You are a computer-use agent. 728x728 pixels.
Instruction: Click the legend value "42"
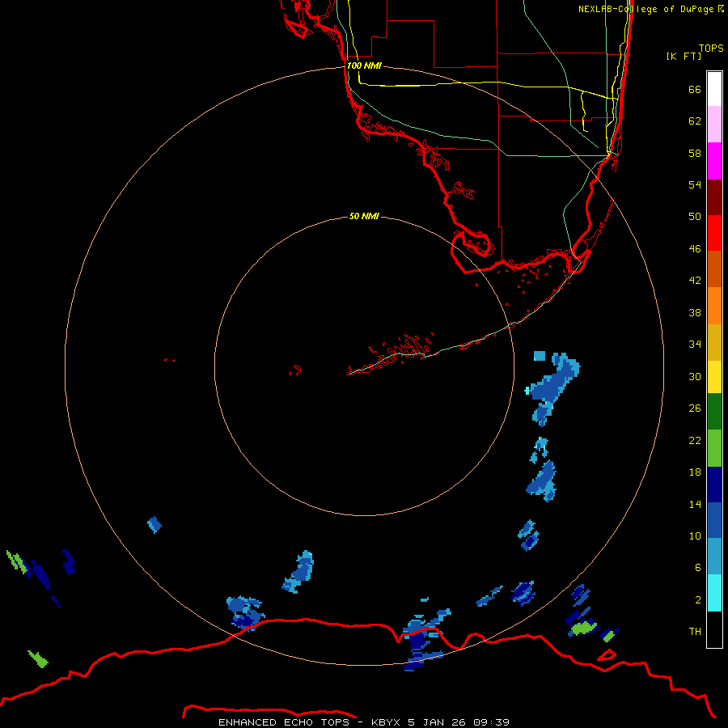695,281
